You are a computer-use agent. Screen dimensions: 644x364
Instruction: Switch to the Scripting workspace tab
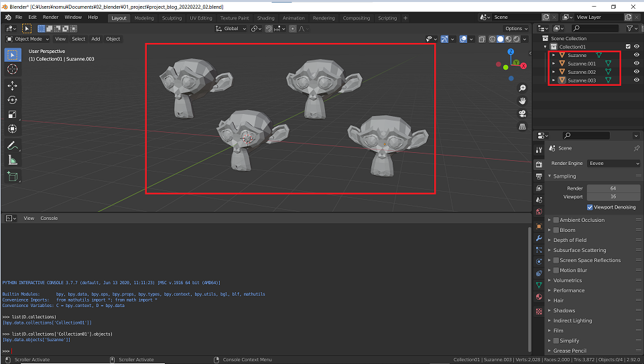tap(387, 18)
